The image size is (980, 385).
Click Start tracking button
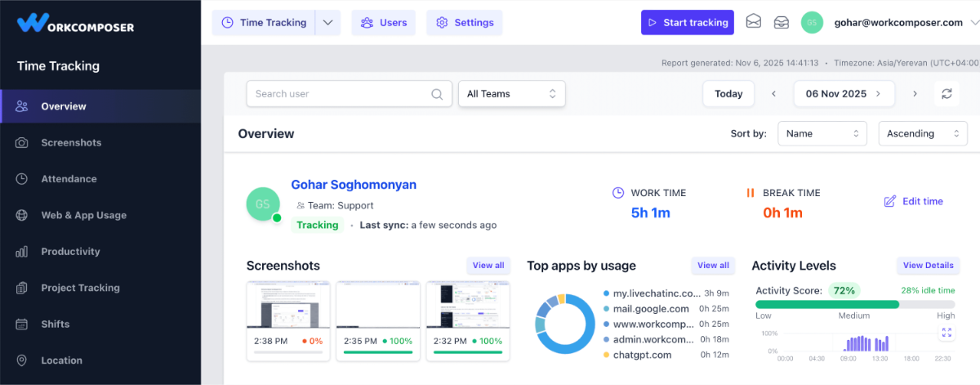688,23
